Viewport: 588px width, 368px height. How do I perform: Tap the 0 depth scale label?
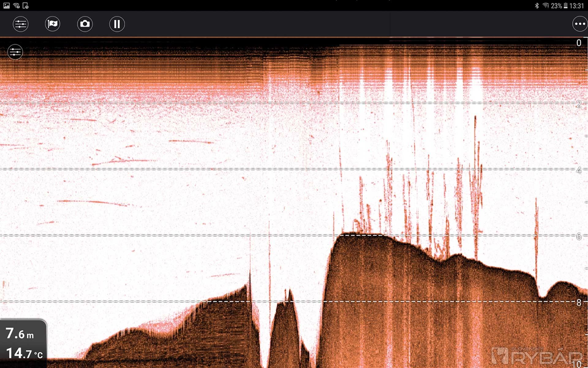coord(579,43)
